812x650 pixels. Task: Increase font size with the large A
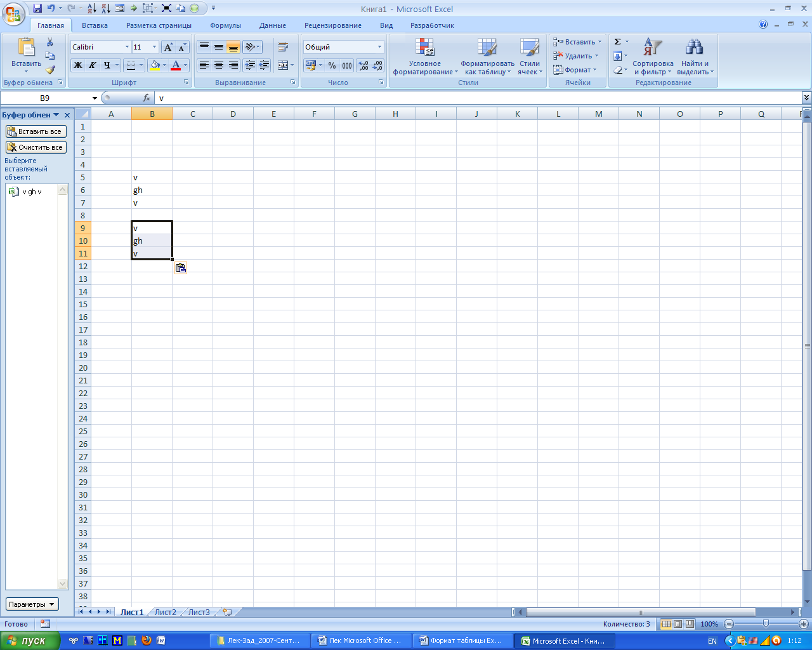[x=167, y=47]
